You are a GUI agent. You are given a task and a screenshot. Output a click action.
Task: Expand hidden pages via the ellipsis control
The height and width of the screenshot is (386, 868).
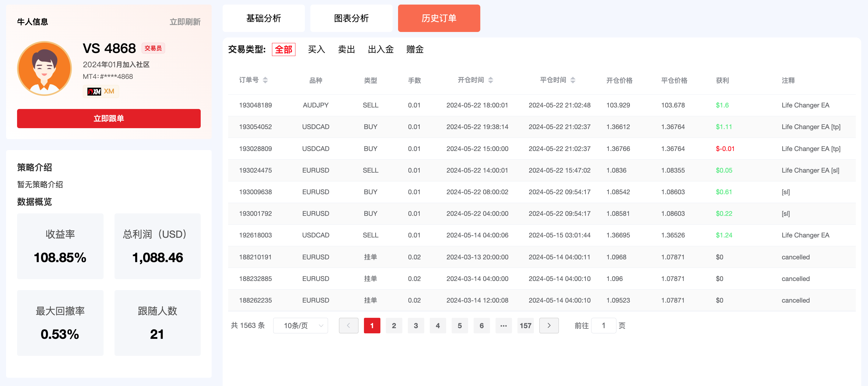pos(503,325)
